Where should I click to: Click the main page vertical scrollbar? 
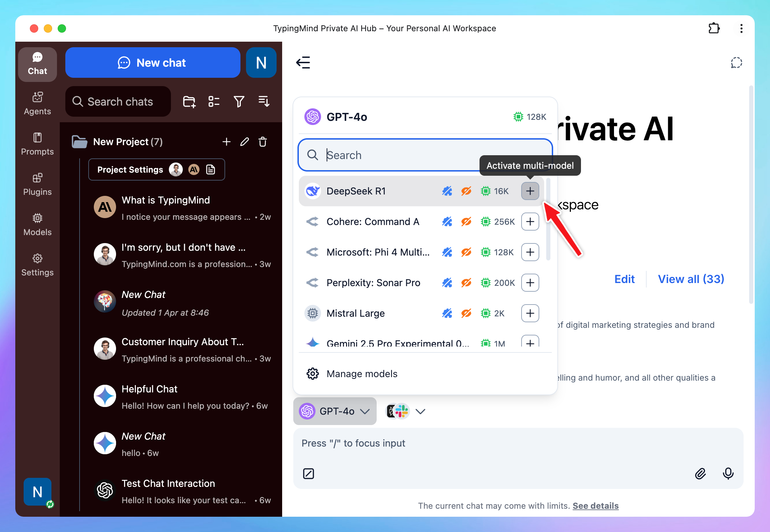point(751,194)
